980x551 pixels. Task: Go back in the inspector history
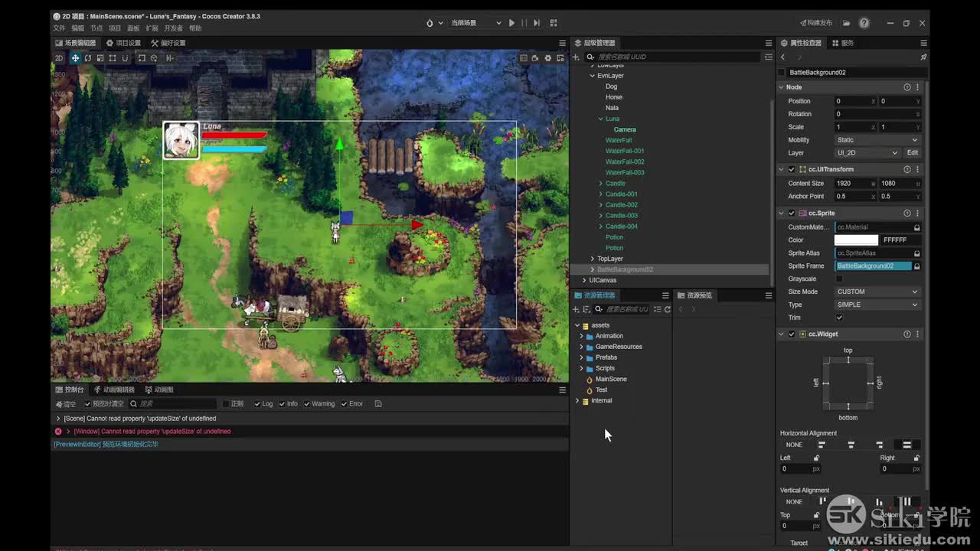(782, 57)
